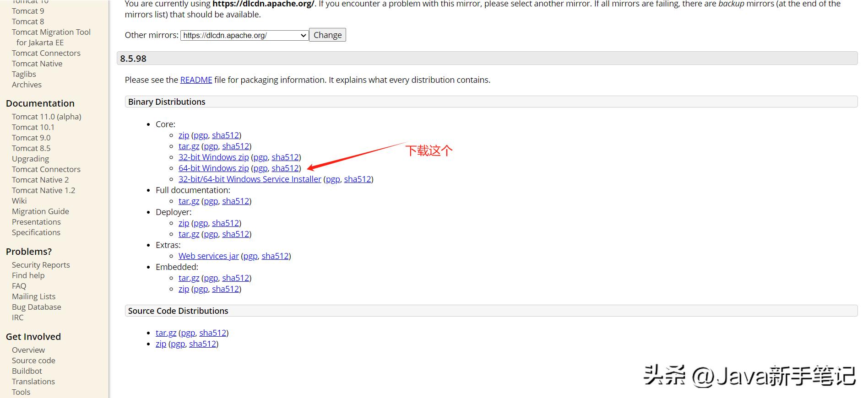The width and height of the screenshot is (868, 398).
Task: Download the 32-bit Windows zip
Action: pos(214,157)
